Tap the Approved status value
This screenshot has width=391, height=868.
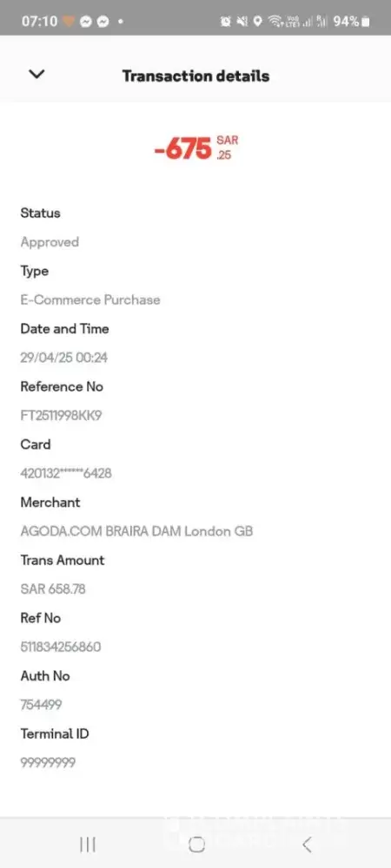tap(50, 242)
